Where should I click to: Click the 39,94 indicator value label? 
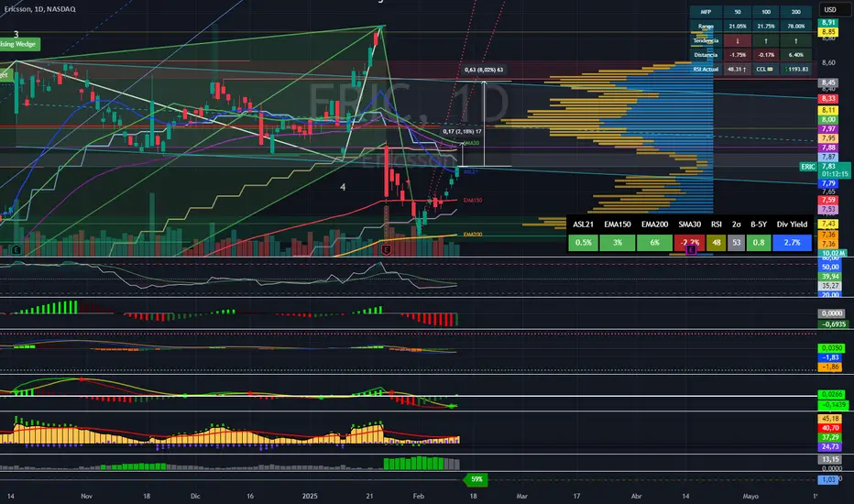[x=830, y=277]
